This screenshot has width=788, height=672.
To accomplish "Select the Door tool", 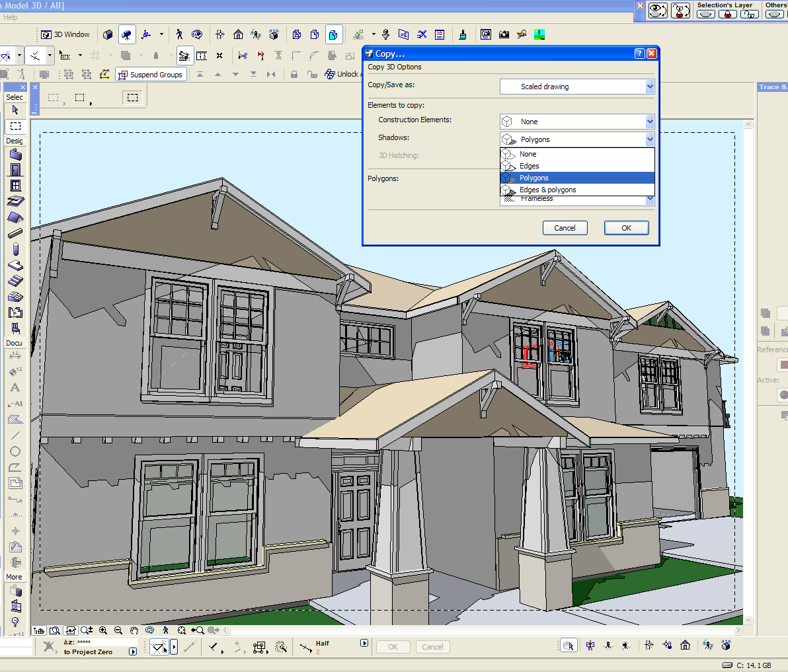I will point(16,170).
